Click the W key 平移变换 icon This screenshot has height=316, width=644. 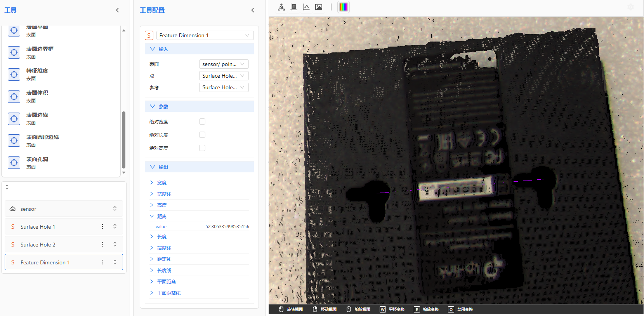point(383,309)
